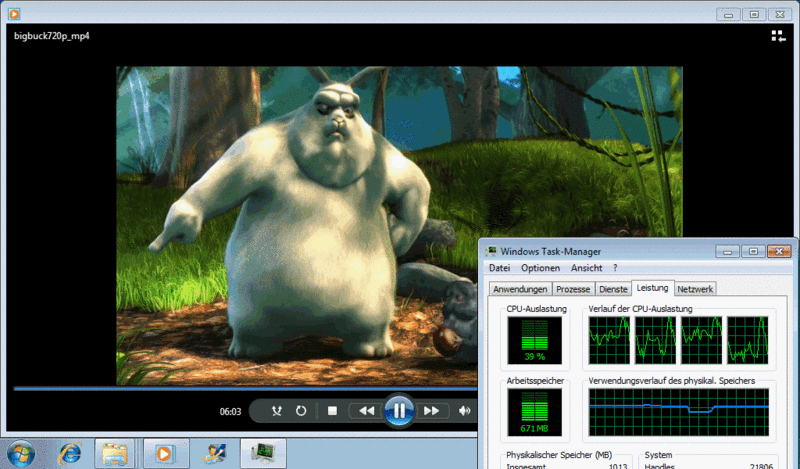
Task: Open the taskbar tool with wrench icon
Action: click(x=215, y=453)
